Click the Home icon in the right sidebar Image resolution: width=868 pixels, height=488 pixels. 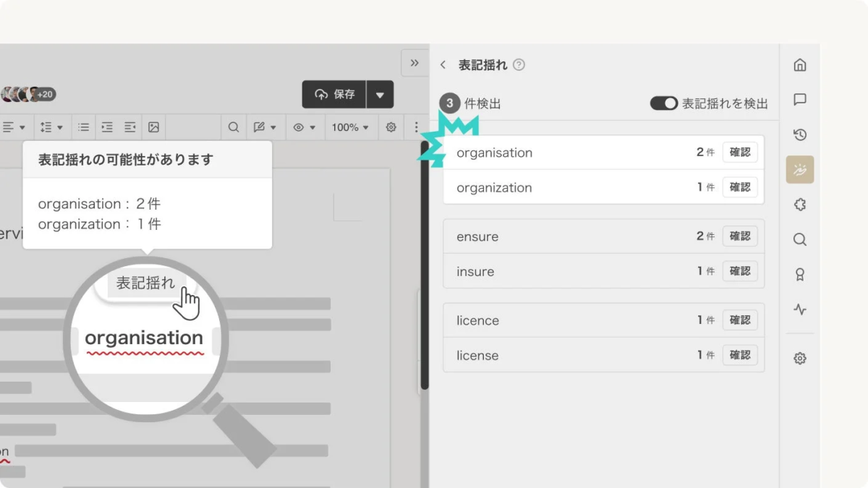pos(800,64)
